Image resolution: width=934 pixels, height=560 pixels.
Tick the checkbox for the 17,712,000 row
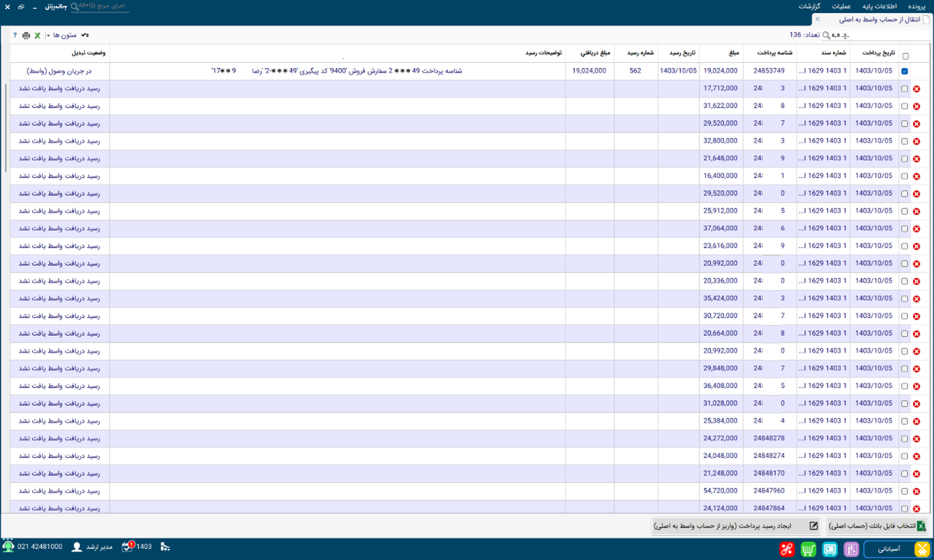click(905, 88)
